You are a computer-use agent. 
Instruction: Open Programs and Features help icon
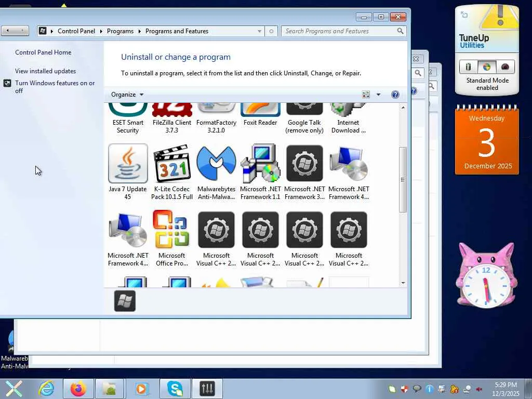(395, 95)
